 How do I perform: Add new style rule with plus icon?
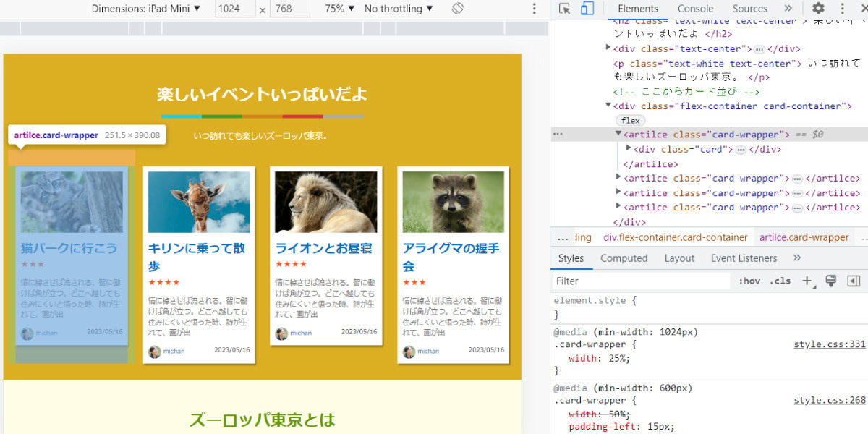(807, 281)
